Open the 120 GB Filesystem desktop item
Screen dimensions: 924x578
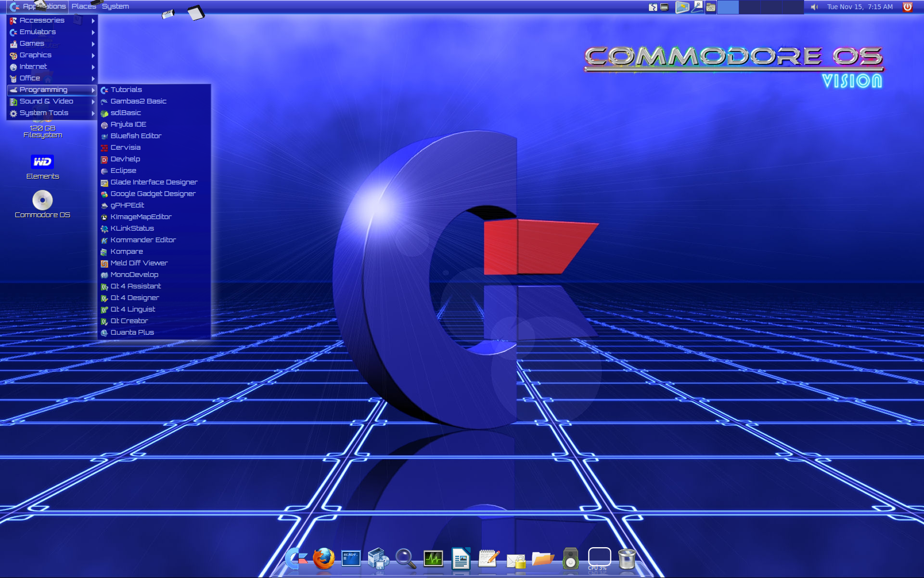click(x=42, y=131)
